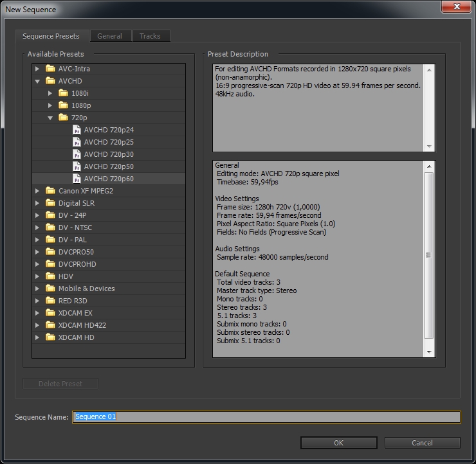Screen dimensions: 476x464
Task: Click the XDCAM HD422 folder icon
Action: tap(50, 325)
